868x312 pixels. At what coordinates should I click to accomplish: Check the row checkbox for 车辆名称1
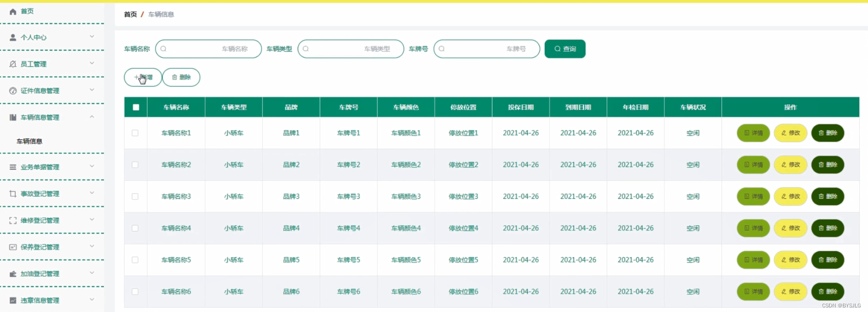click(135, 133)
